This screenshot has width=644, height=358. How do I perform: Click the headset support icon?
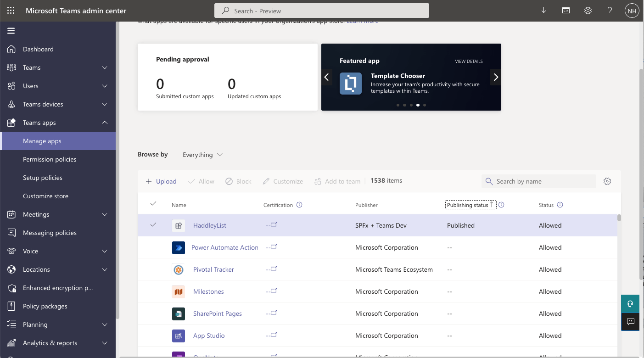[x=630, y=304]
